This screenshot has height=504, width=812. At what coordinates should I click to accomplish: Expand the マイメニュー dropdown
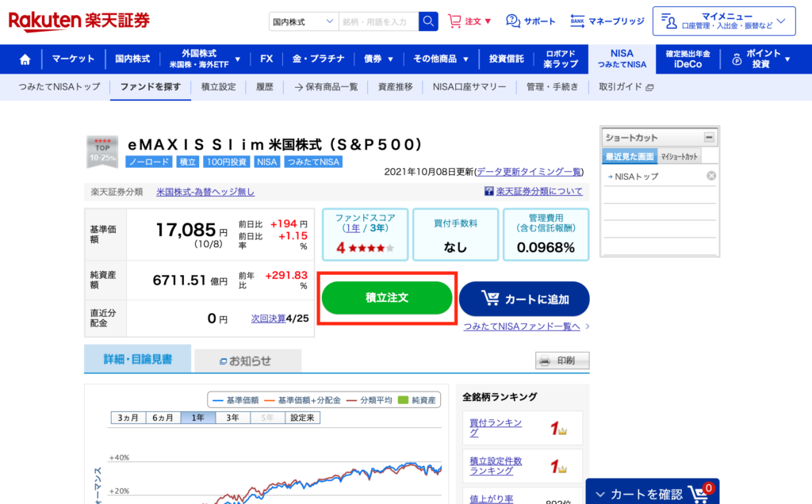[724, 21]
